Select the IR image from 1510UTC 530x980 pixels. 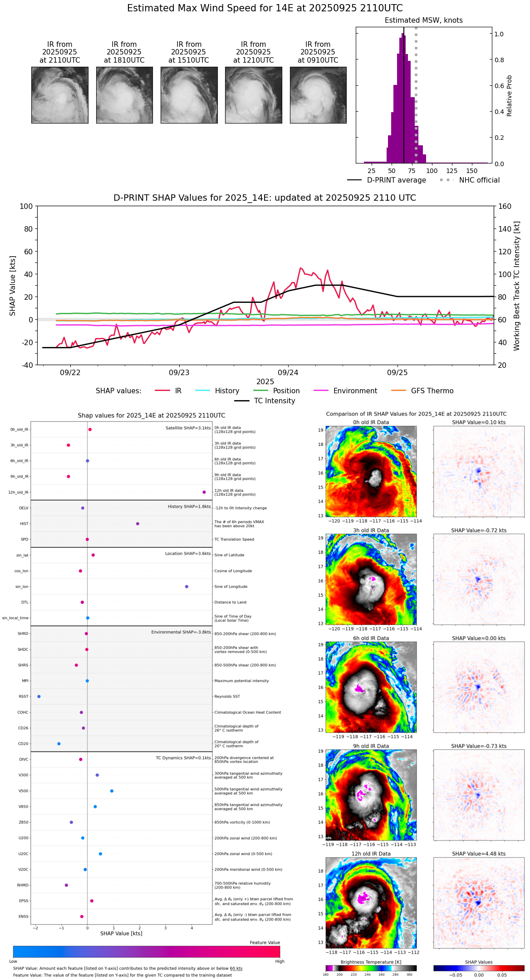[x=189, y=95]
